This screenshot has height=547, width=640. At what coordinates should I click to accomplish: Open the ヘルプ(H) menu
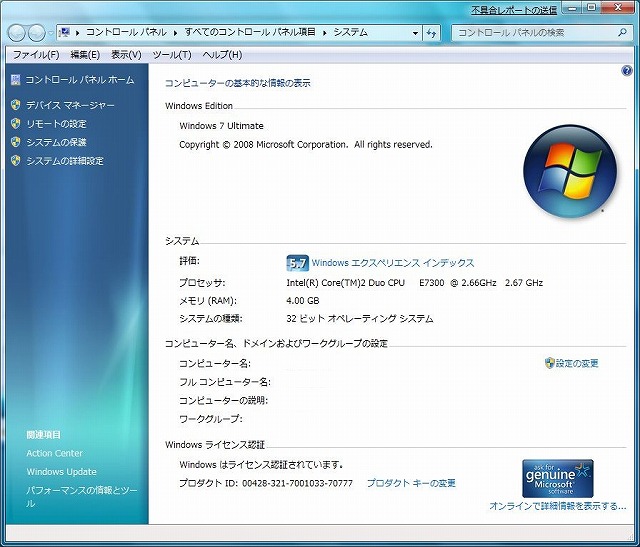[222, 55]
